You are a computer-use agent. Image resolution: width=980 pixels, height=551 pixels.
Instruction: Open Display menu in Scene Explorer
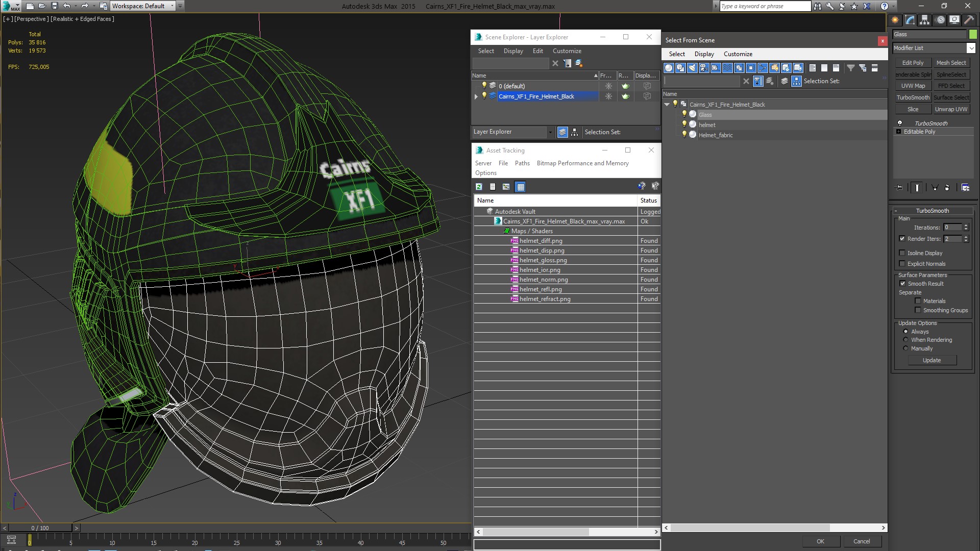tap(513, 51)
